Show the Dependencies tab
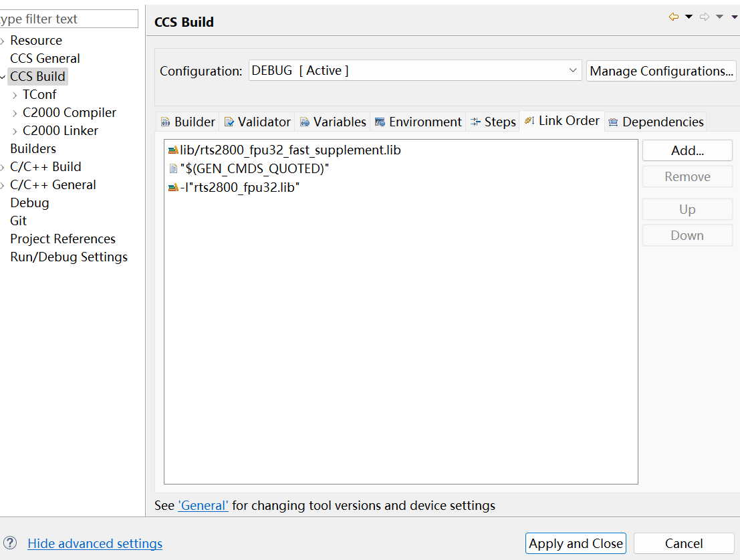The height and width of the screenshot is (560, 740). (656, 122)
